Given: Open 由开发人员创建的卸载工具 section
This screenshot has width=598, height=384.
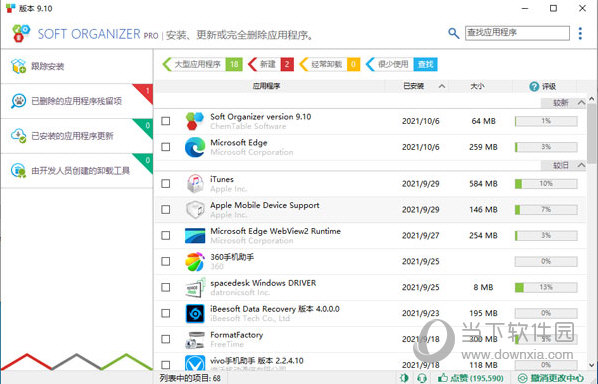Looking at the screenshot, I should [77, 170].
